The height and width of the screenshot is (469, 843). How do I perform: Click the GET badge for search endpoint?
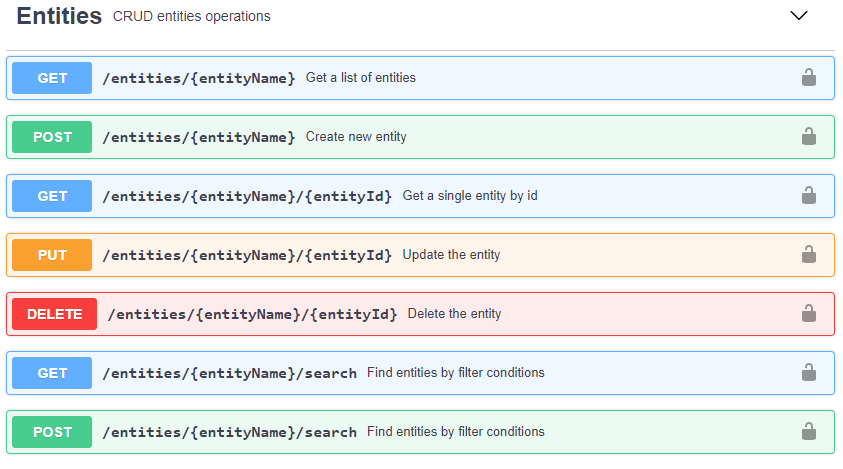[52, 373]
